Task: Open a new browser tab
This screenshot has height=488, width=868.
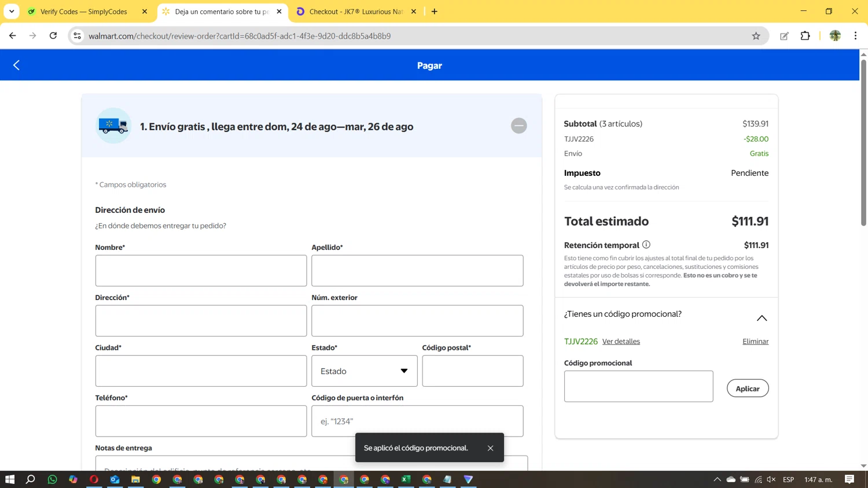Action: click(435, 12)
